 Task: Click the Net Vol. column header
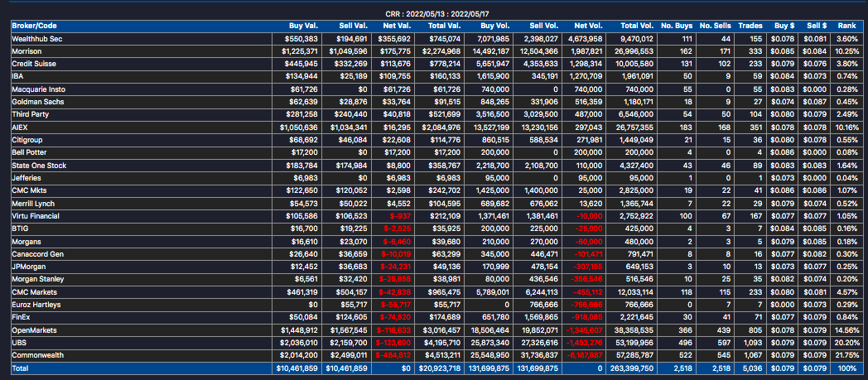point(588,26)
